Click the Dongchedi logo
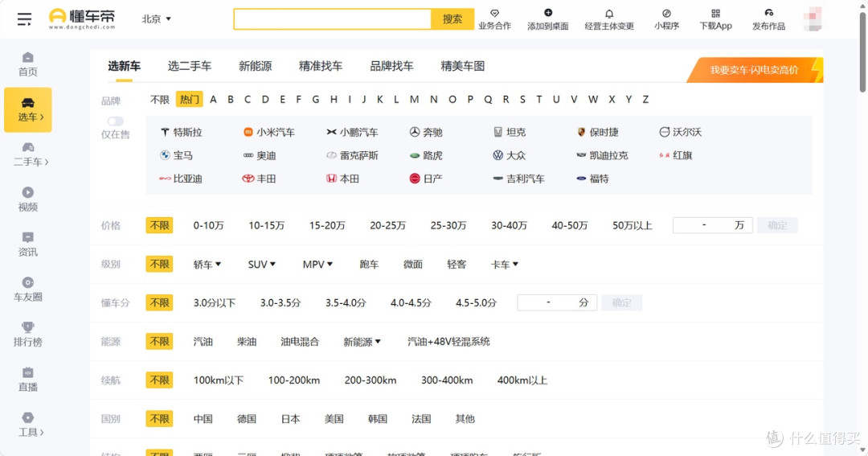This screenshot has width=868, height=456. (x=82, y=18)
